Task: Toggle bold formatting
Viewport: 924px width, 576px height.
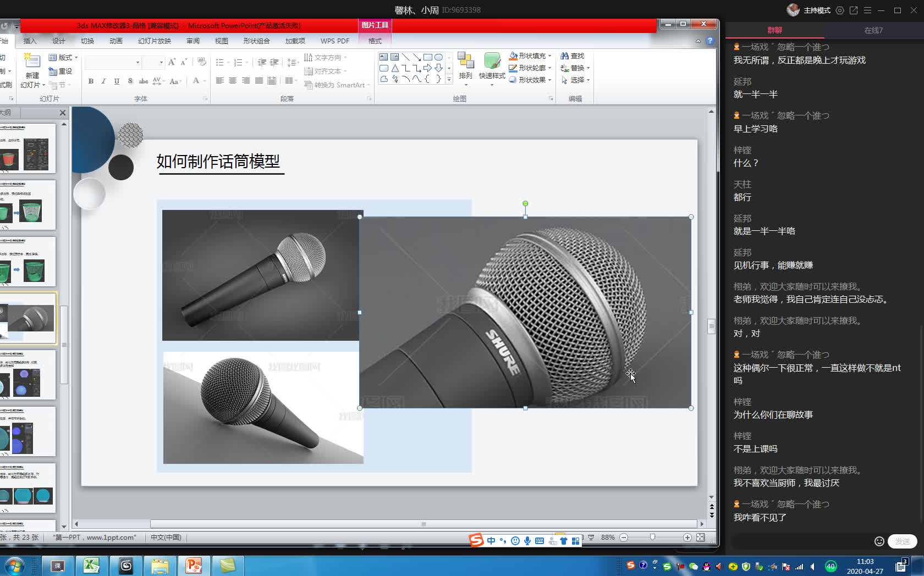Action: pos(90,81)
